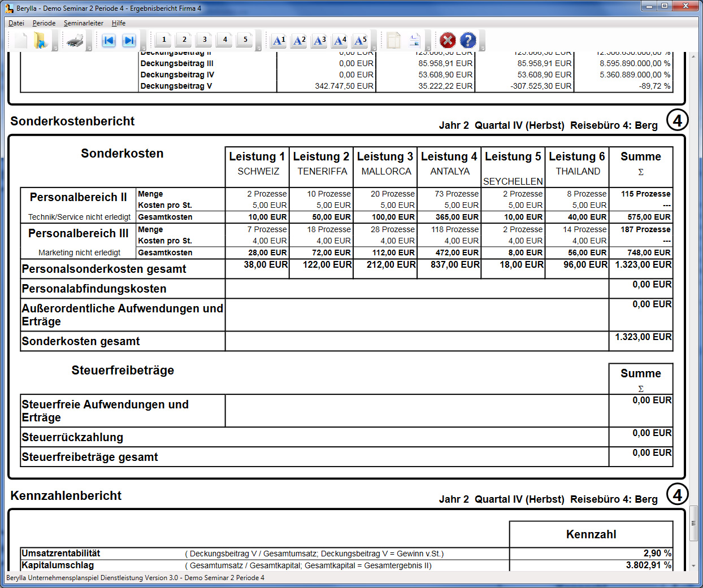Screen dimensions: 703x588
Task: Select the 748,00 EUR total cell
Action: (x=649, y=252)
